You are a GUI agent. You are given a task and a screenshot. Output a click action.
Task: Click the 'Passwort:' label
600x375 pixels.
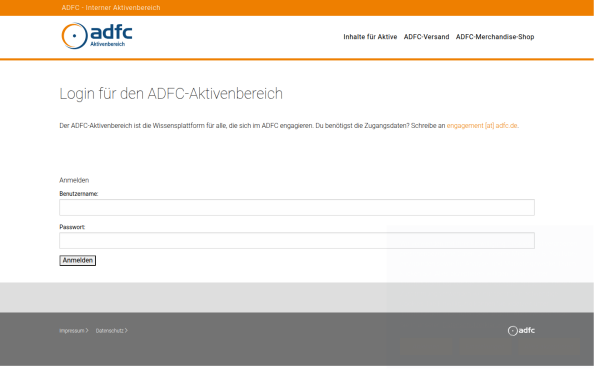[72, 227]
